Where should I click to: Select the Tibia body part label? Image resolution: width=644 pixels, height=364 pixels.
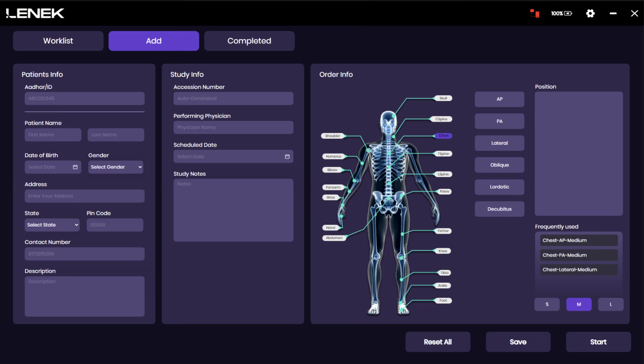click(x=444, y=273)
